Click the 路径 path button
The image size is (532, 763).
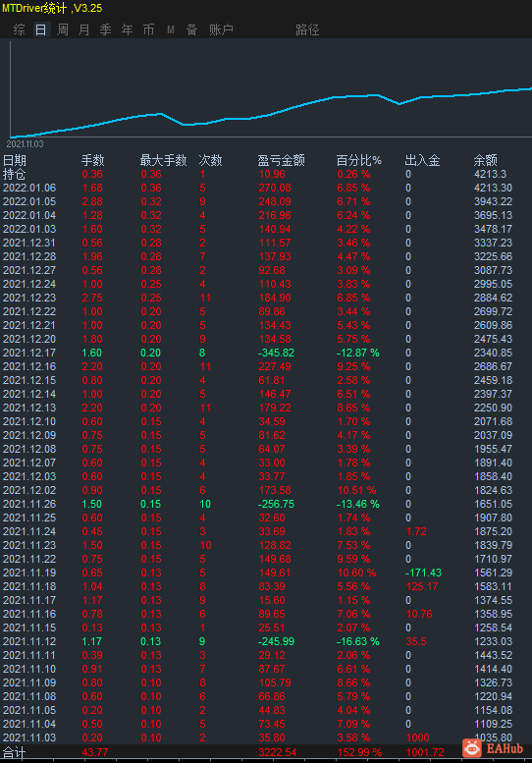pyautogui.click(x=307, y=29)
